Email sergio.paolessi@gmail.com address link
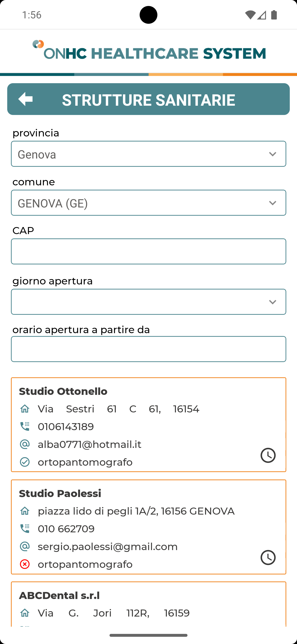Screen dimensions: 297x644 (108, 547)
